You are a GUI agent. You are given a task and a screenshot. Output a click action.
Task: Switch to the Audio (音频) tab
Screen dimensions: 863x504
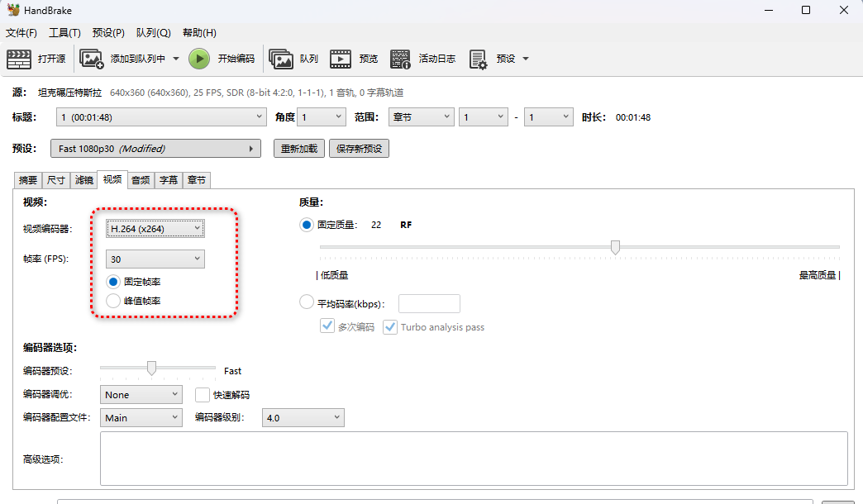pos(141,180)
